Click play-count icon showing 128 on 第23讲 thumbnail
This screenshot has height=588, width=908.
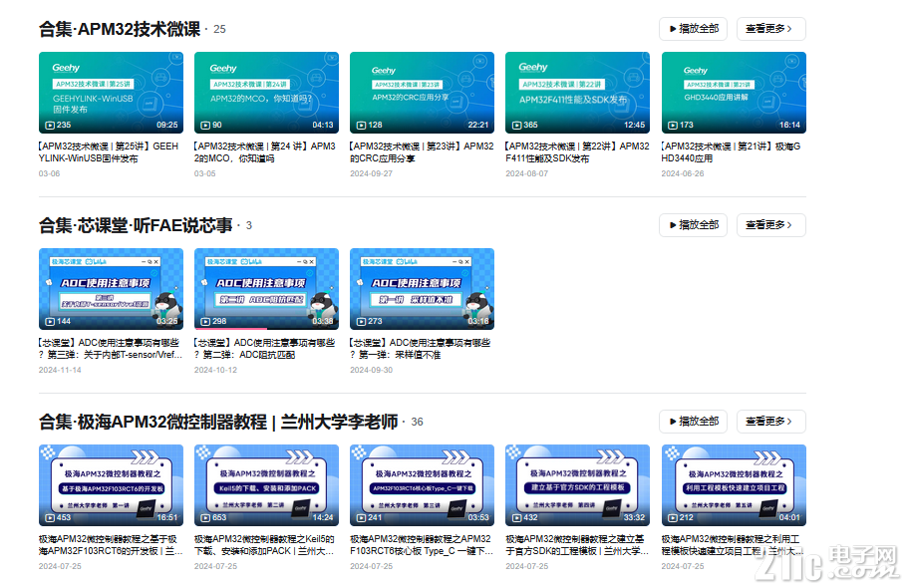click(362, 126)
